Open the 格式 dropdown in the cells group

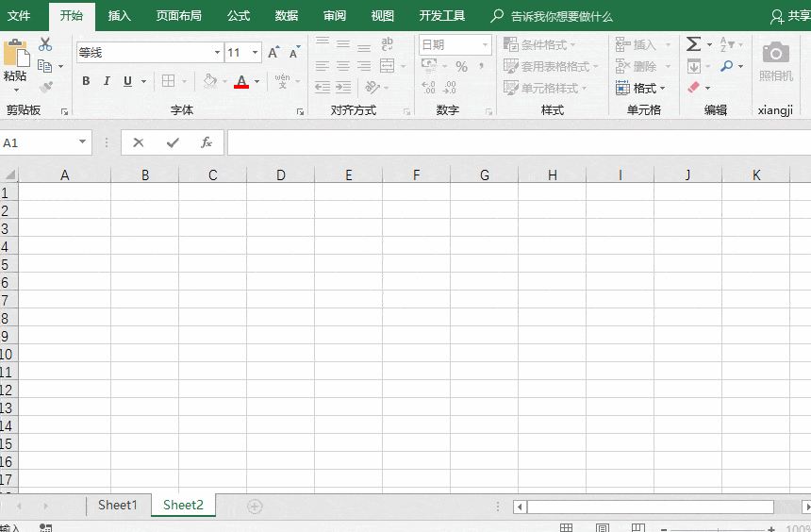coord(641,88)
